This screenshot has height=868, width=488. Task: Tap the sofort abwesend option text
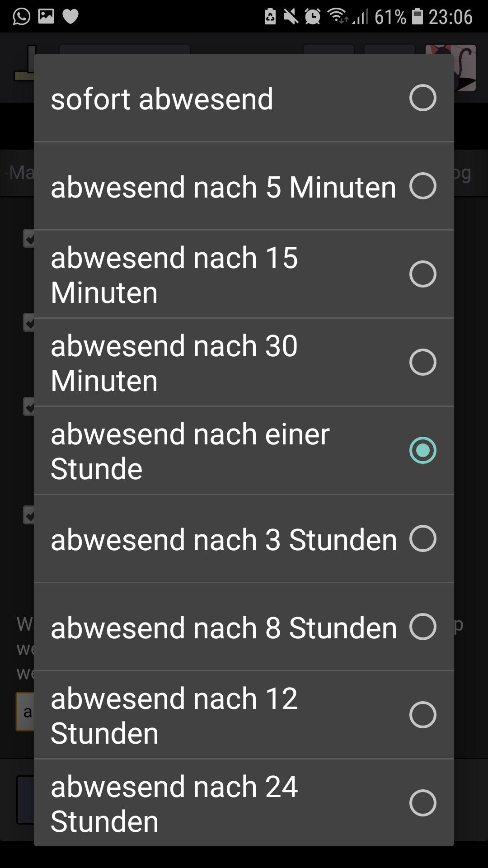pyautogui.click(x=162, y=99)
